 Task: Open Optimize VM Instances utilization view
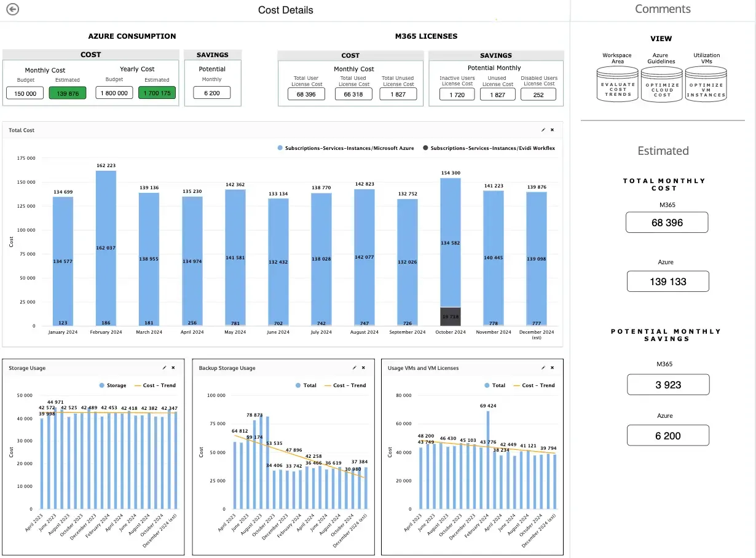(706, 85)
